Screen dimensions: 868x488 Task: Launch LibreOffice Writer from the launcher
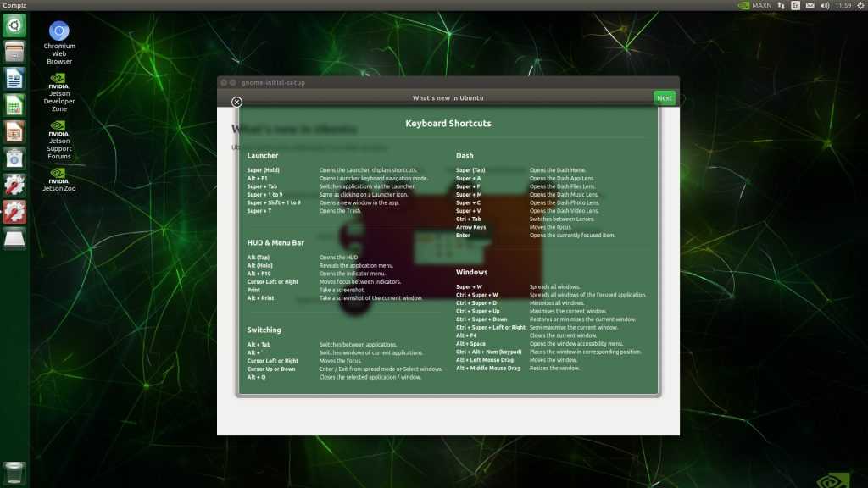pyautogui.click(x=14, y=79)
